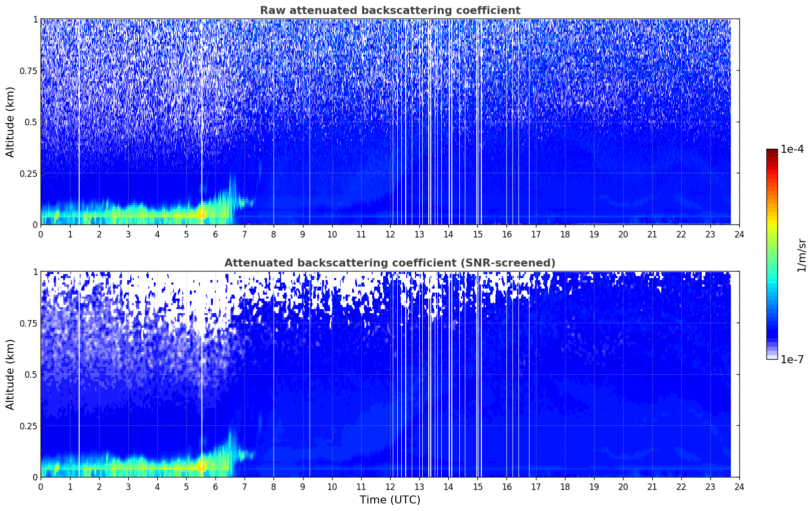The width and height of the screenshot is (812, 511).
Task: Select the bottom plot's 'Altitude (km)' label
Action: [x=11, y=374]
